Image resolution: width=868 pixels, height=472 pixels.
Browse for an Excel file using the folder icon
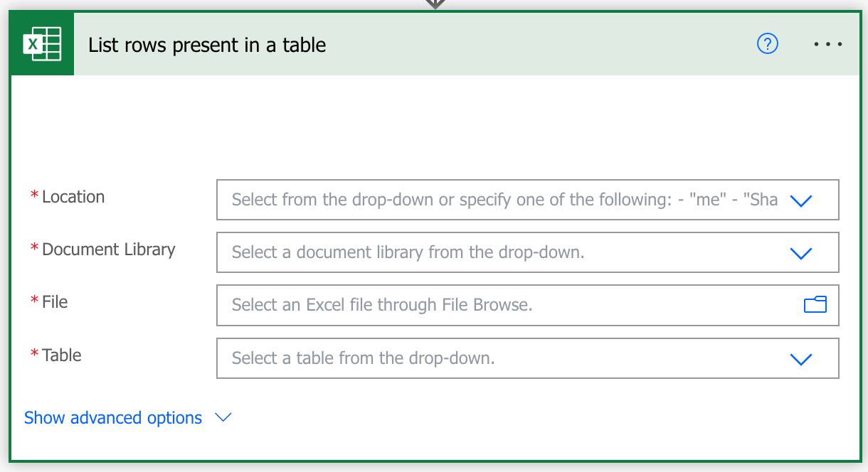pos(815,304)
